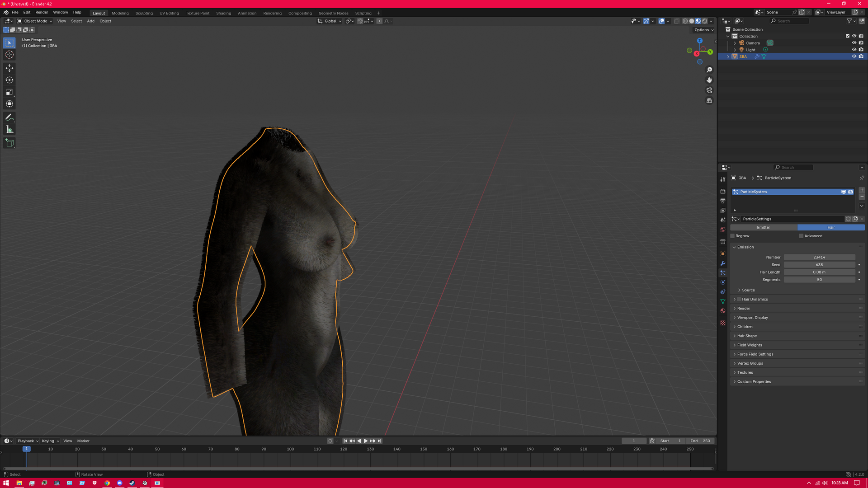Expand the Source subpanel
This screenshot has height=488, width=868.
click(748, 290)
